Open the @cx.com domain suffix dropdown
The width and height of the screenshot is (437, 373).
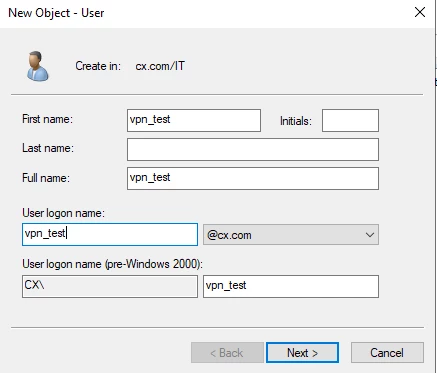291,235
